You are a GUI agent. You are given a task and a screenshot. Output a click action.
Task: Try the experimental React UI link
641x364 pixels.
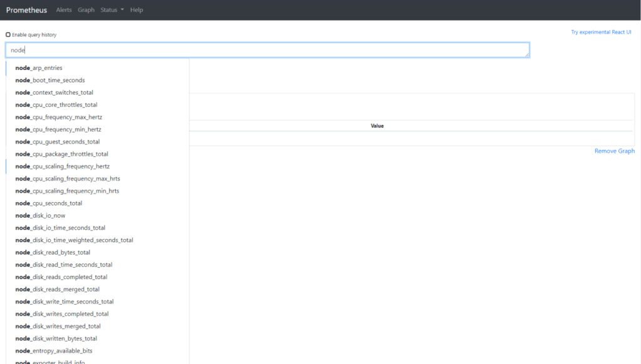pyautogui.click(x=601, y=32)
